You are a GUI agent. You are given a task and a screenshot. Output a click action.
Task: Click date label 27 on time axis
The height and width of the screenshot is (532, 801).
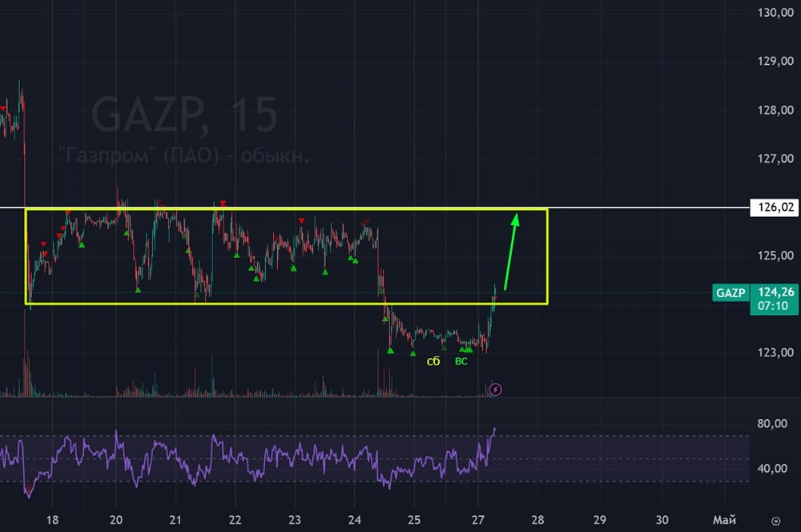point(477,520)
